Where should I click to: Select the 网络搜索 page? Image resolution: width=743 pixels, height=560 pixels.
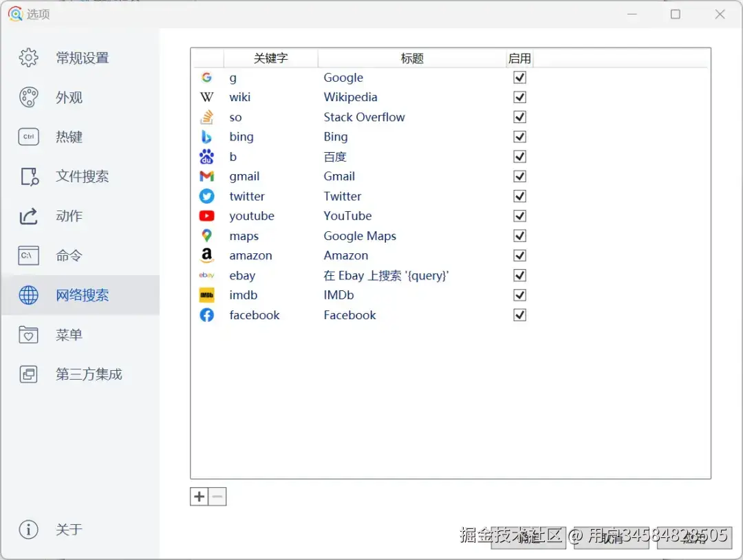[80, 295]
